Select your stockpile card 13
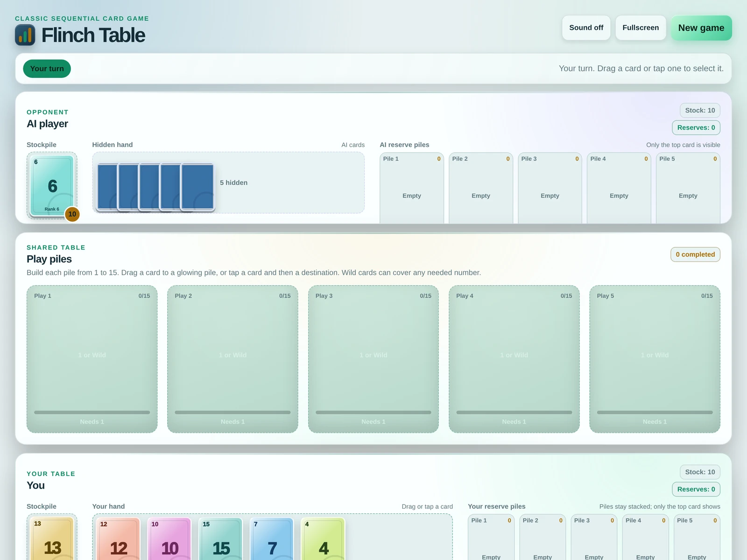The height and width of the screenshot is (560, 747). coord(52,539)
